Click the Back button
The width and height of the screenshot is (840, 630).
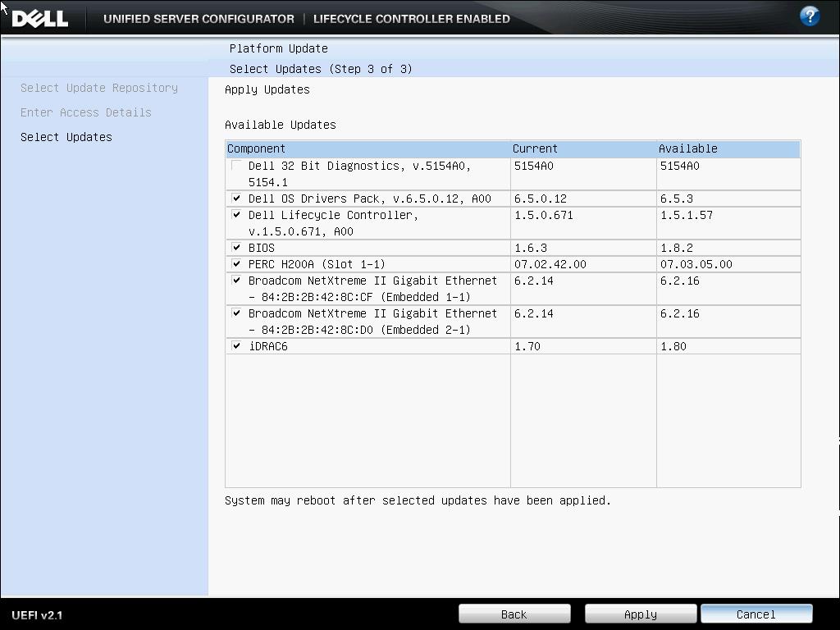coord(514,614)
